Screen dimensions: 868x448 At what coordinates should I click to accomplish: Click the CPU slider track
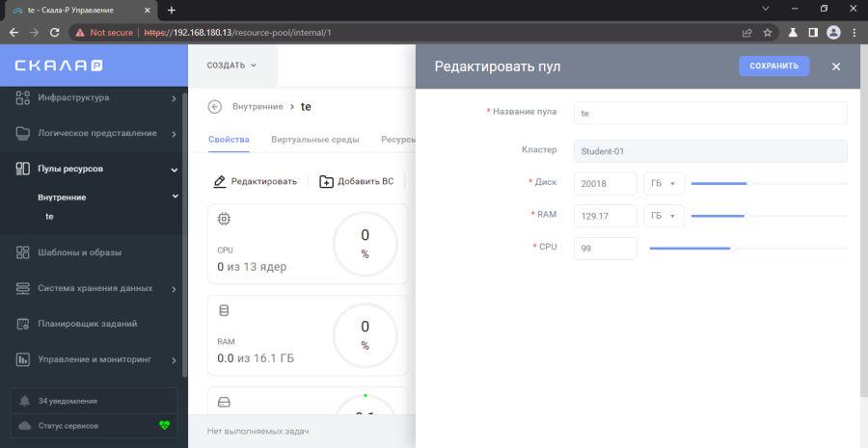(x=748, y=249)
